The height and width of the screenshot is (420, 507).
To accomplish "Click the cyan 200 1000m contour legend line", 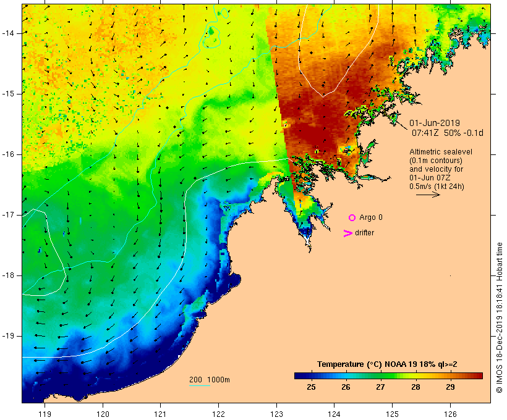I will [x=200, y=386].
